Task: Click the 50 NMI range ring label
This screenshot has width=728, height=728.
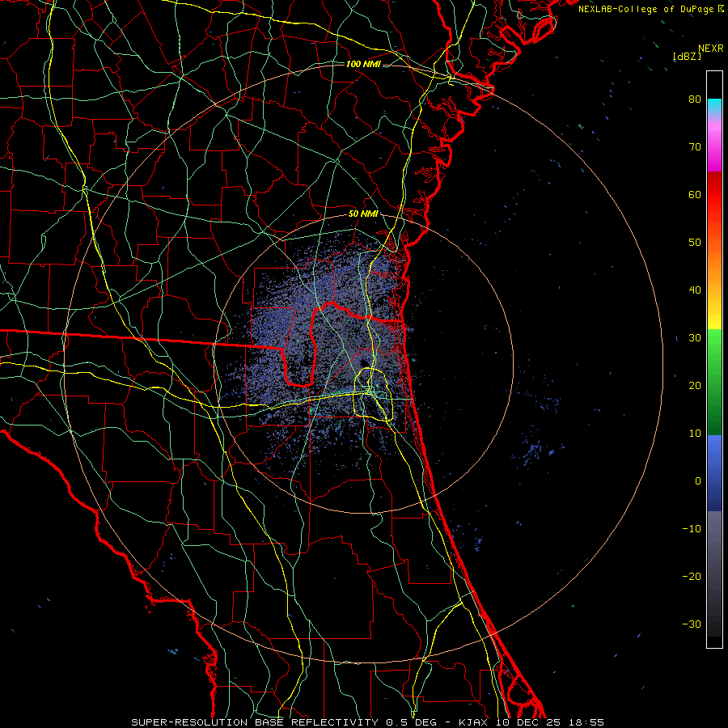Action: click(x=363, y=214)
